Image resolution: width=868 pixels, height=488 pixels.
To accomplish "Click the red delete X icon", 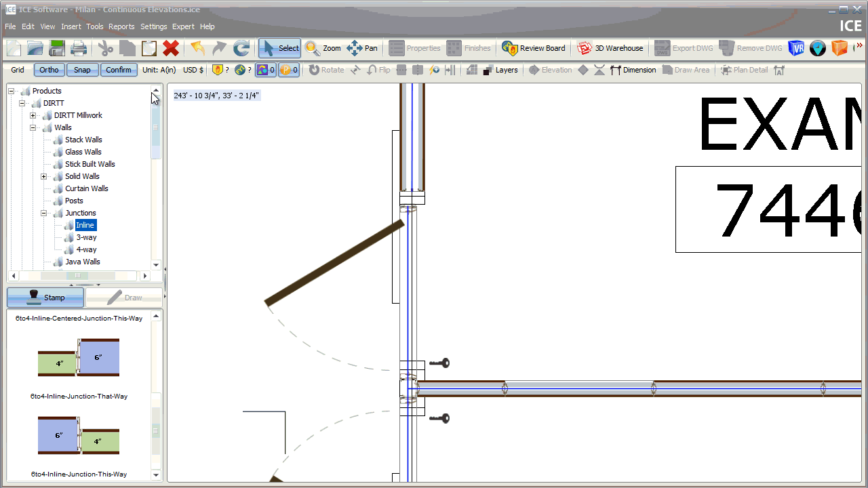I will coord(170,48).
